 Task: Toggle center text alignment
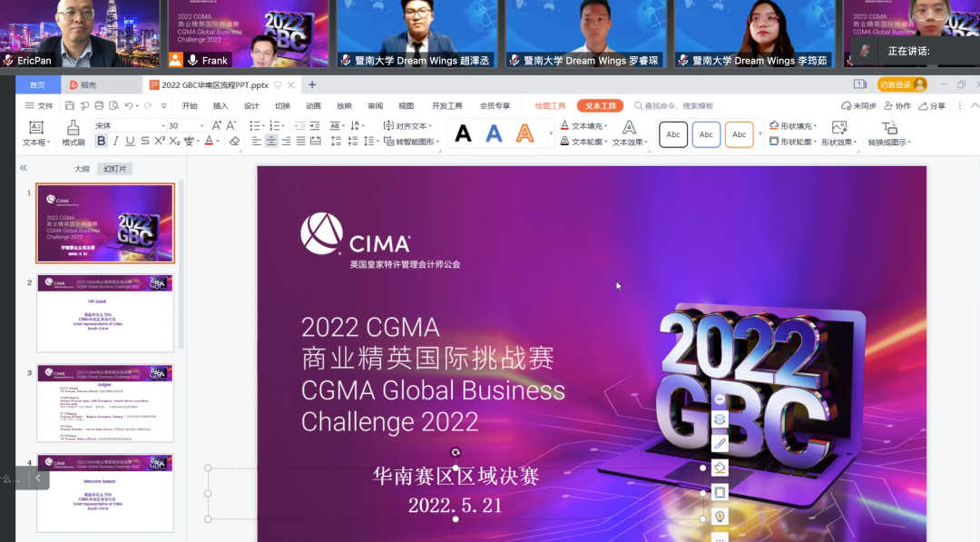271,142
